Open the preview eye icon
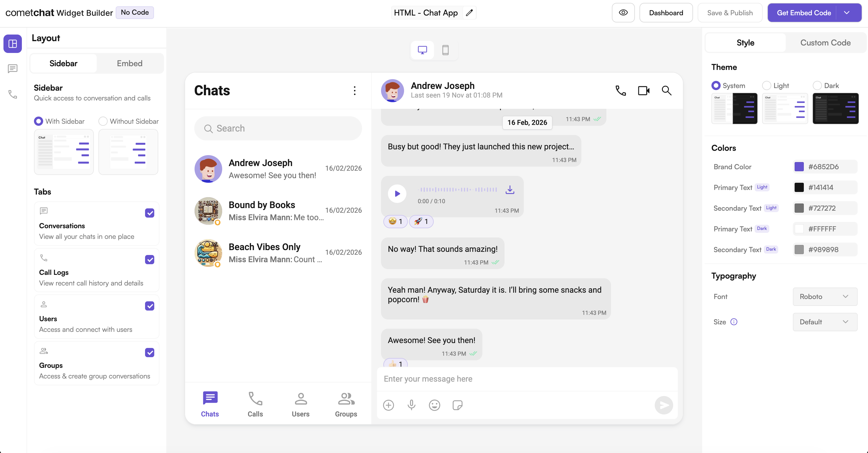Image resolution: width=868 pixels, height=453 pixels. [x=623, y=13]
